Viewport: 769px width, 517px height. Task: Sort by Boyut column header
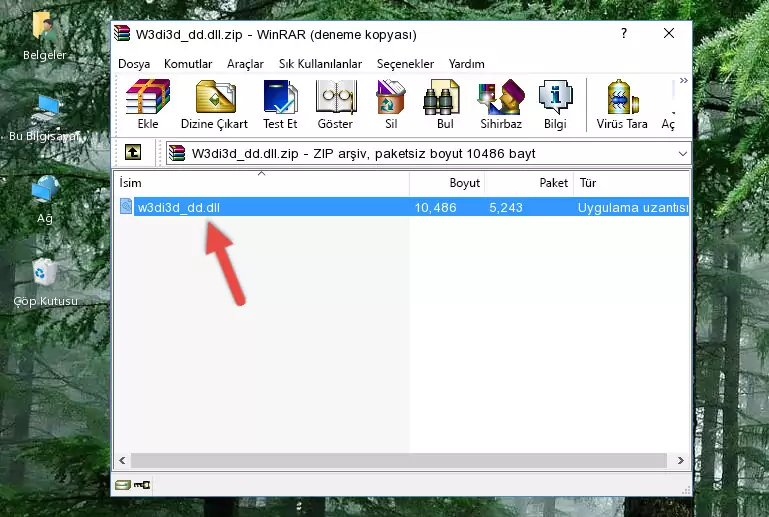pyautogui.click(x=447, y=182)
